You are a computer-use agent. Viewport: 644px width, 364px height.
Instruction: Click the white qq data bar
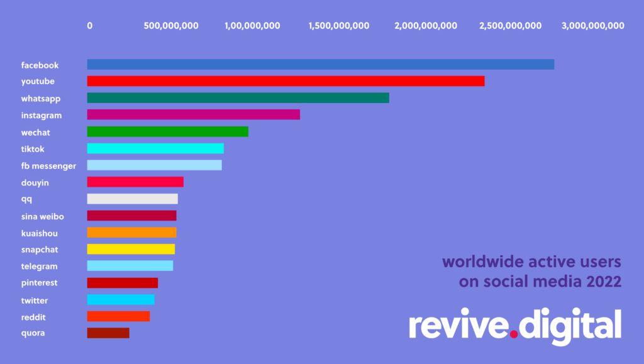pyautogui.click(x=132, y=199)
